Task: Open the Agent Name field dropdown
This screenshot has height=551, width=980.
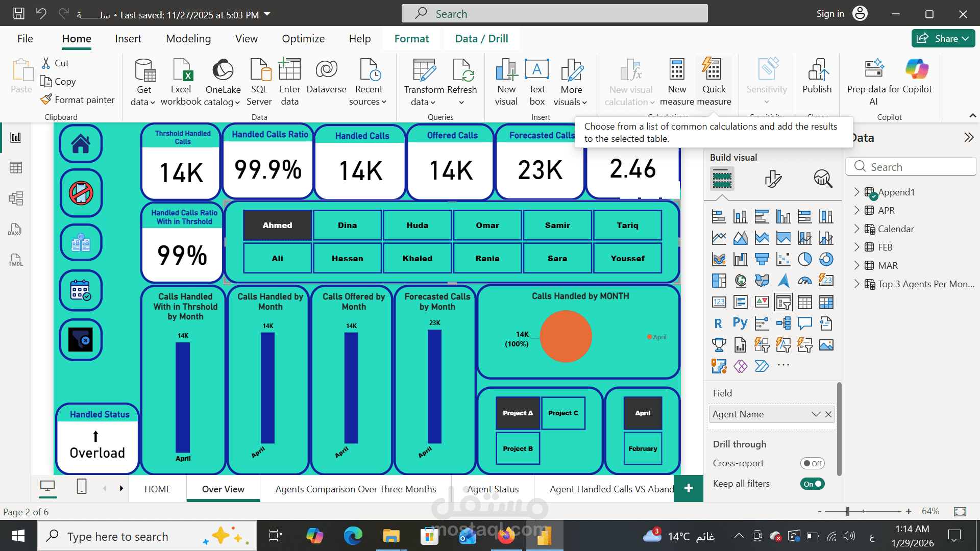Action: [x=816, y=414]
